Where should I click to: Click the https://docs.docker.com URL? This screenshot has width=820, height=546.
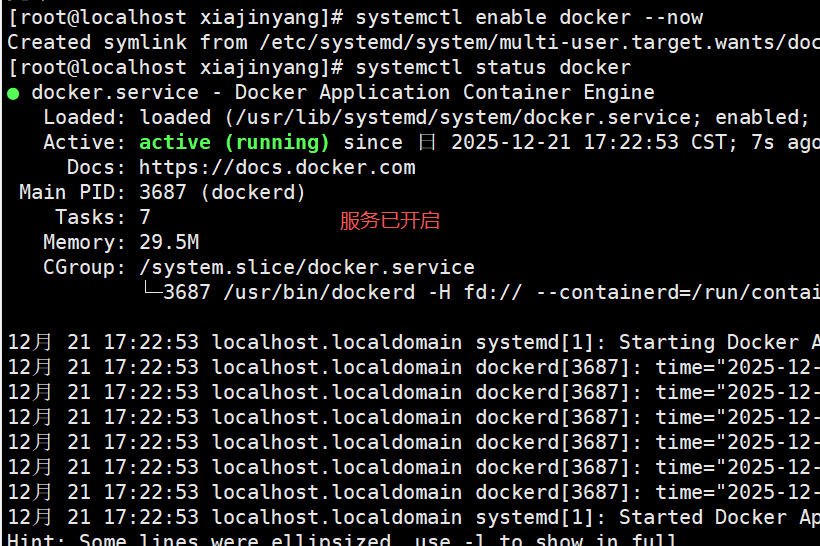(277, 167)
